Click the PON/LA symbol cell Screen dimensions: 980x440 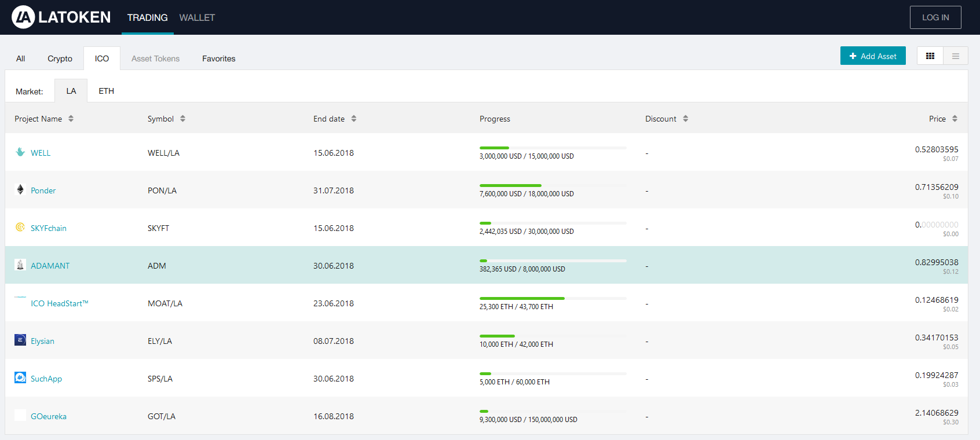click(x=162, y=190)
